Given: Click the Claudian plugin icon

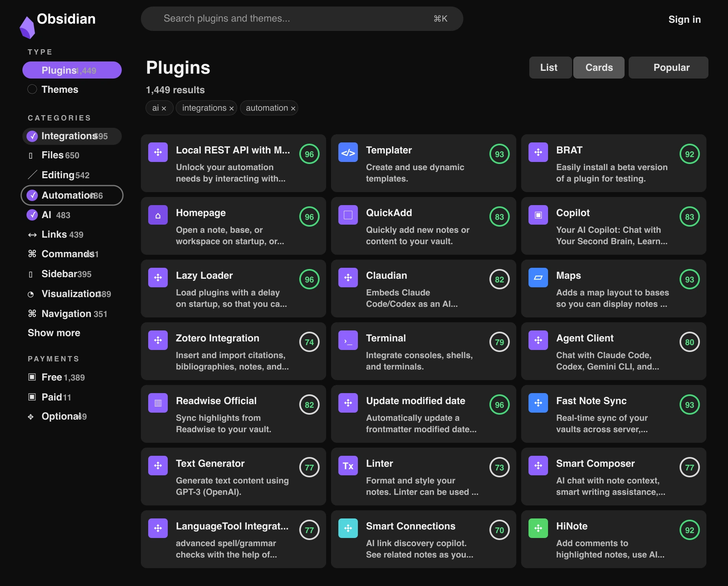Looking at the screenshot, I should point(348,278).
